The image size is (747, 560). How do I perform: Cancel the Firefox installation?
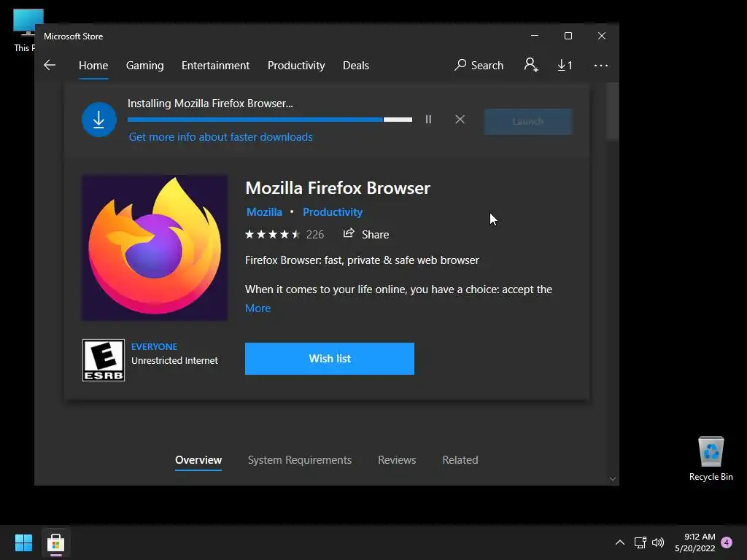click(x=460, y=120)
